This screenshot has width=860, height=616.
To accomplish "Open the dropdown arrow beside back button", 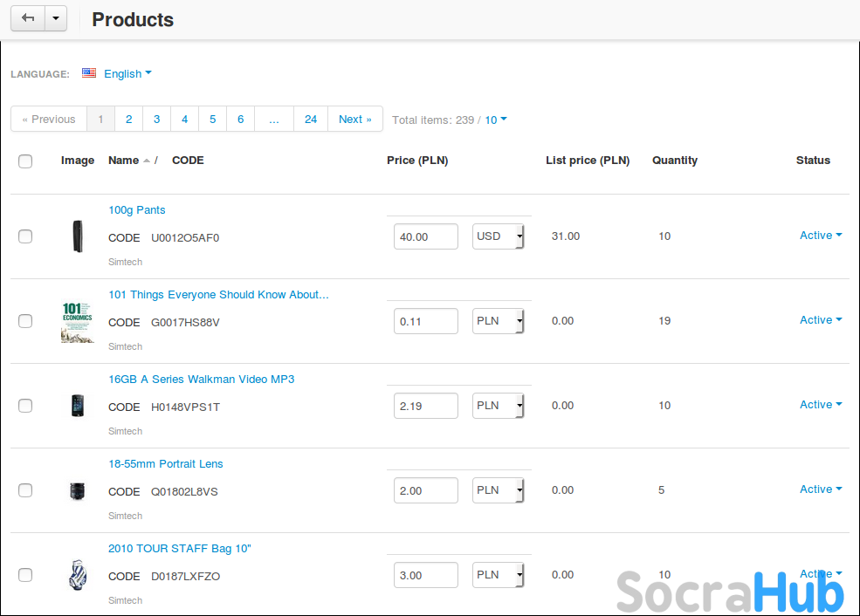I will [55, 18].
